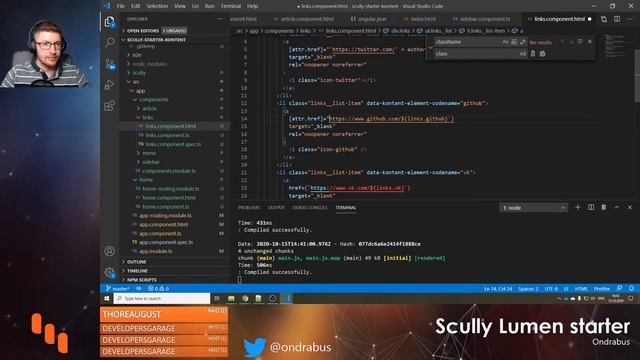Open editor more actions ellipsis

point(630,19)
